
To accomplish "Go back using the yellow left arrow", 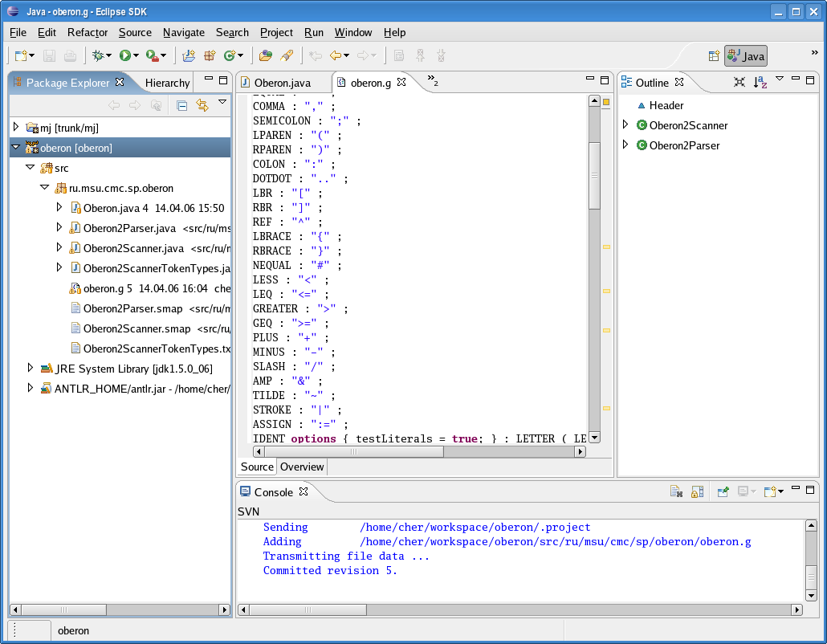I will [x=336, y=55].
